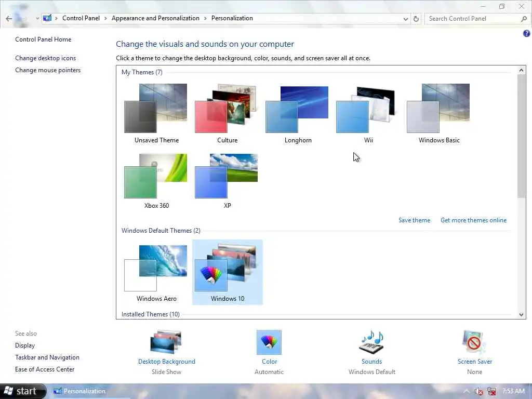532x399 pixels.
Task: Refresh the Personalization page
Action: 416,19
